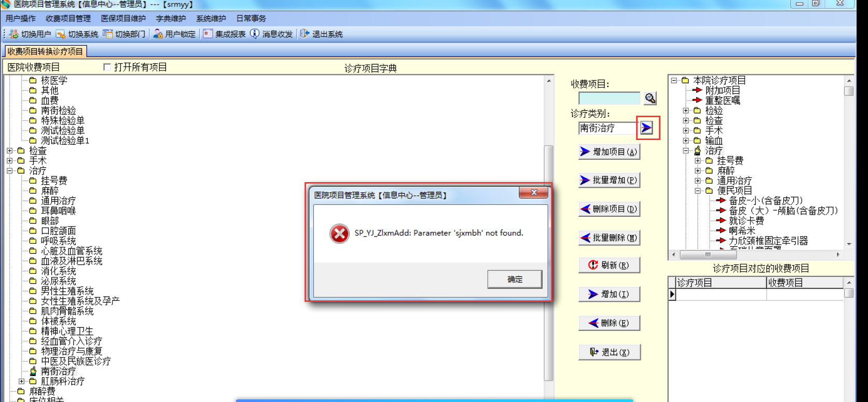Click the 刷新(R) button
Screen dimensions: 868x402
609,265
